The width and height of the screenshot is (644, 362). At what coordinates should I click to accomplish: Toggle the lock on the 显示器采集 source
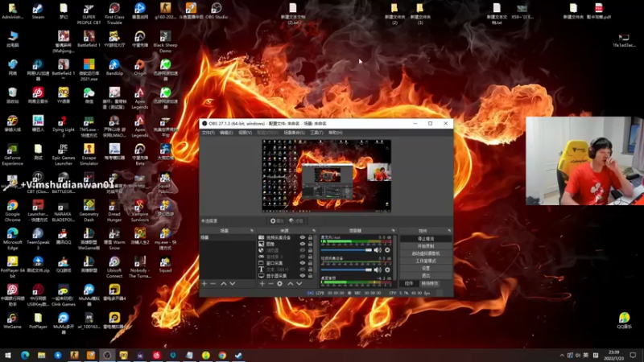310,276
